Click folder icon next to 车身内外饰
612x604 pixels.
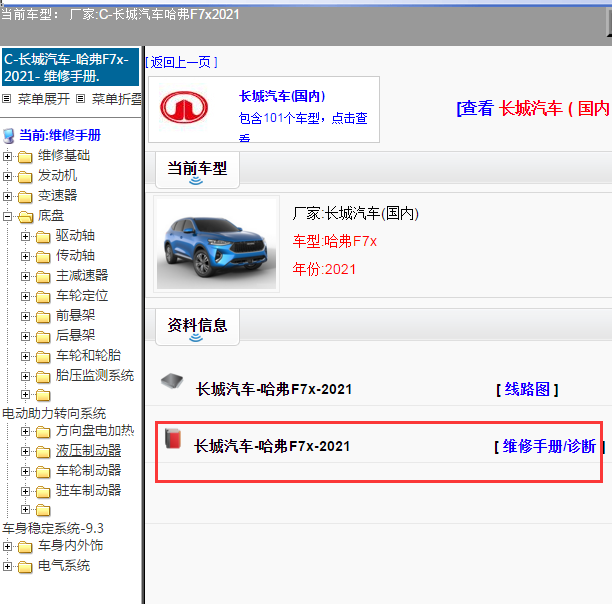pyautogui.click(x=25, y=547)
